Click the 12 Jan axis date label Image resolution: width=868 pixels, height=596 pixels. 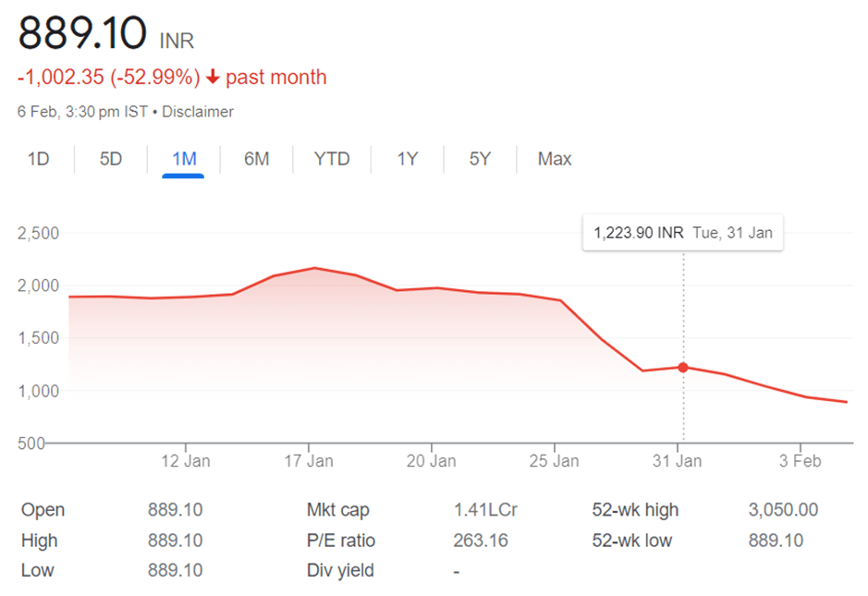click(x=185, y=461)
